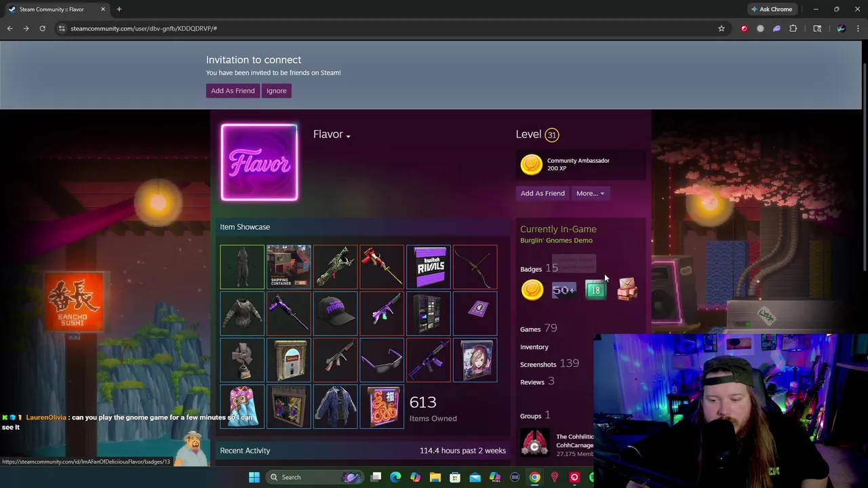Image resolution: width=868 pixels, height=488 pixels.
Task: Open the 50+ game collector badge
Action: [x=564, y=290]
